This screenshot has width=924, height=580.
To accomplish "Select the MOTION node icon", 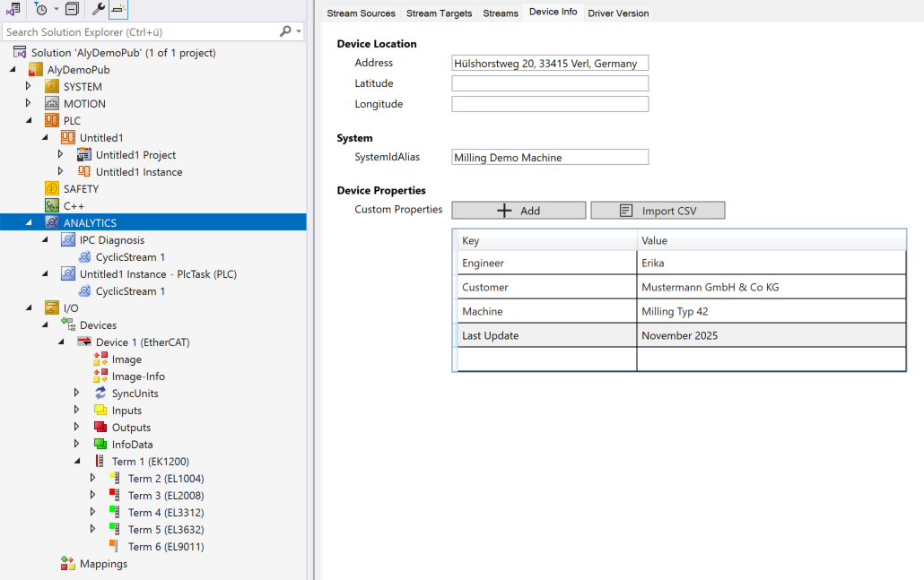I will [x=52, y=104].
